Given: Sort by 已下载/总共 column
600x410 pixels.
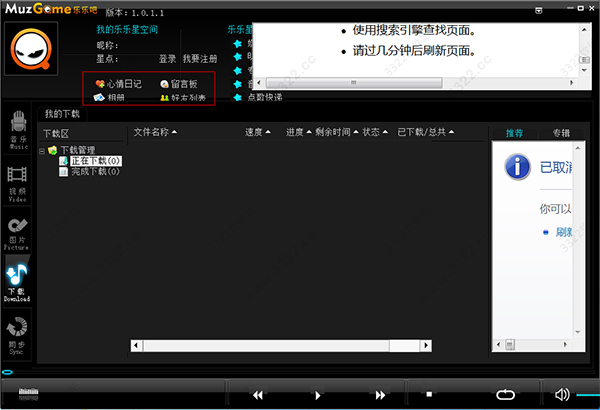Looking at the screenshot, I should pyautogui.click(x=426, y=132).
